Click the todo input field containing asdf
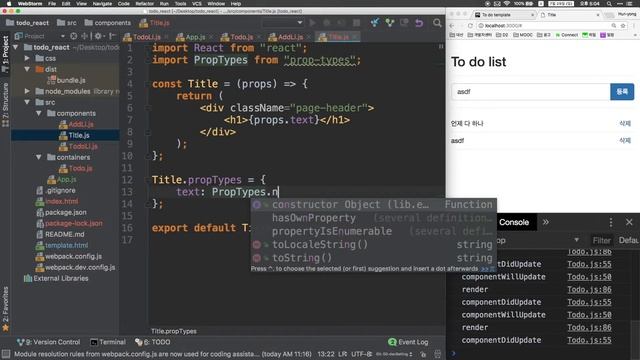The width and height of the screenshot is (640, 360). 531,91
